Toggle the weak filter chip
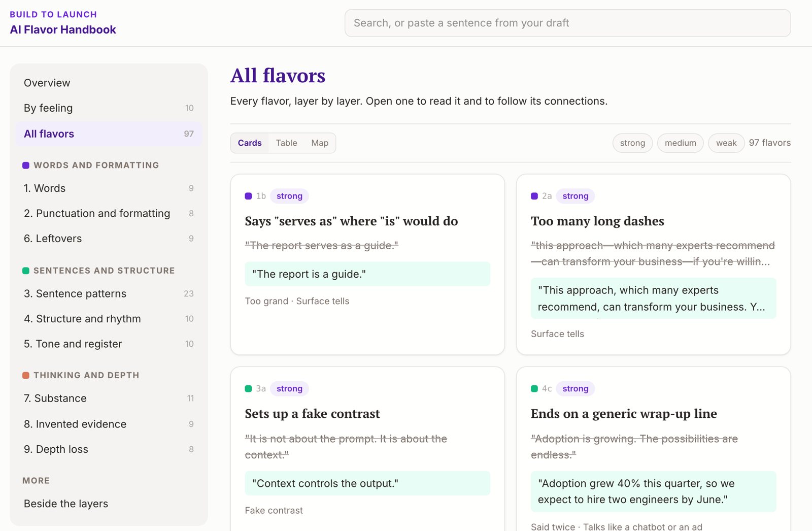 pos(726,143)
